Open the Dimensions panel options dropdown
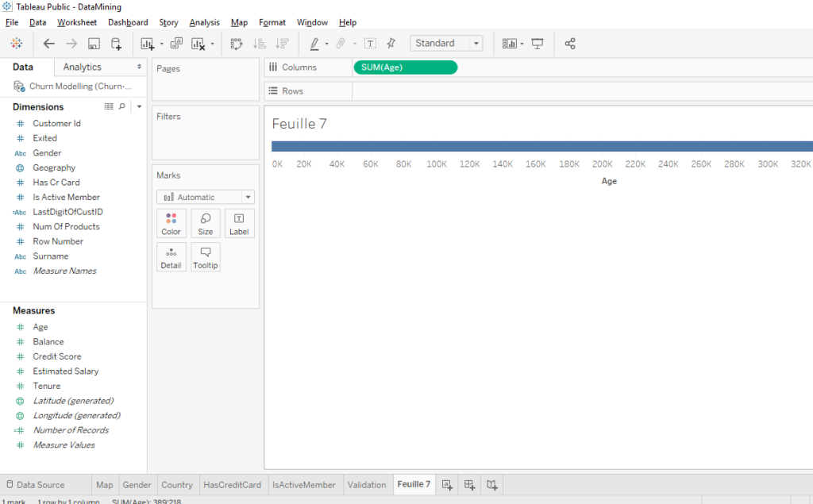This screenshot has width=813, height=504. click(x=139, y=106)
